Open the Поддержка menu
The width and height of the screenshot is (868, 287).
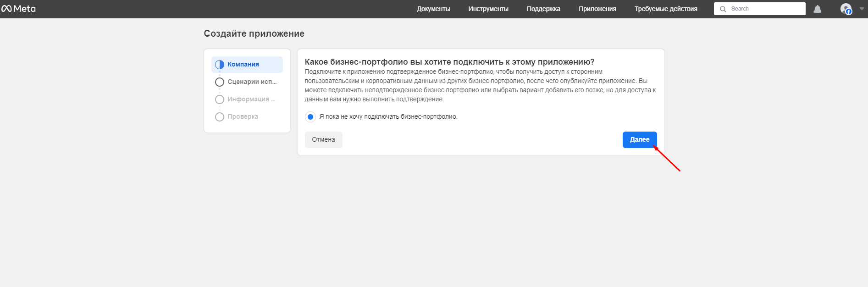pyautogui.click(x=543, y=9)
